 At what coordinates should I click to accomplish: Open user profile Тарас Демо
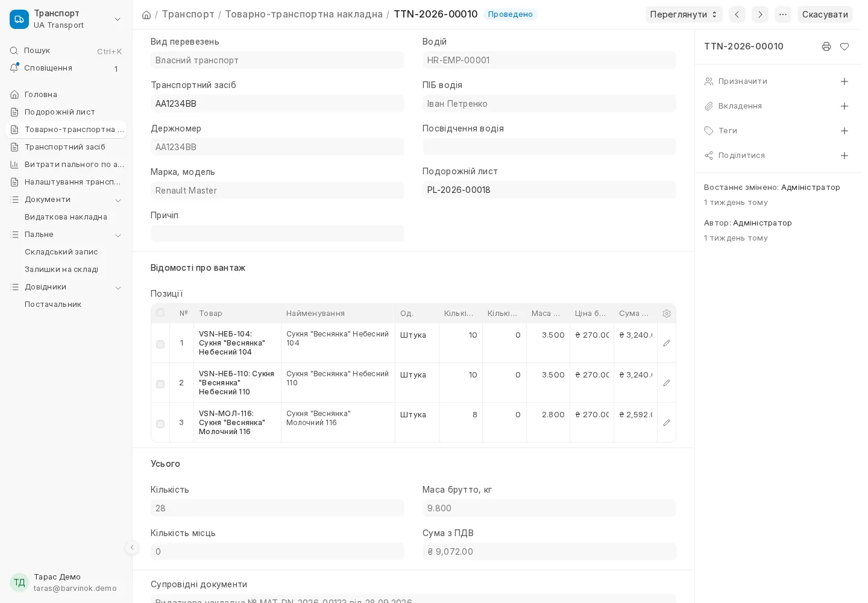[66, 582]
